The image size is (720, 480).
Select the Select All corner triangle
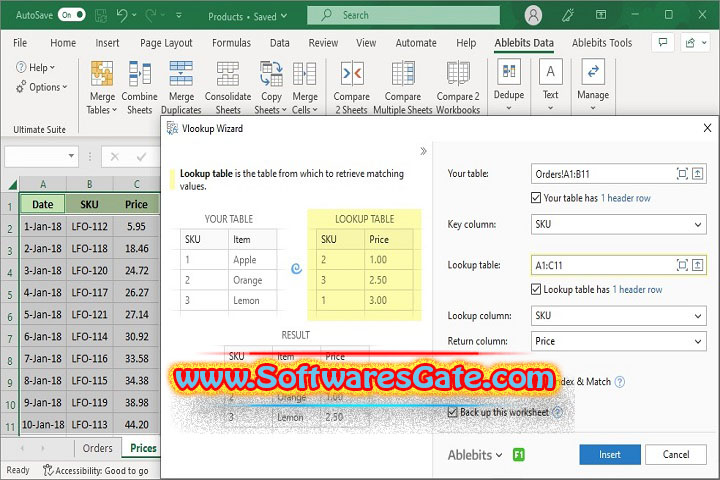click(12, 185)
